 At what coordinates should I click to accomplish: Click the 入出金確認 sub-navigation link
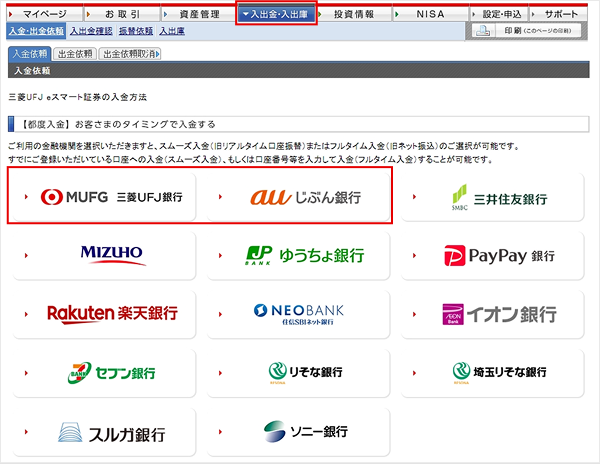(x=92, y=32)
